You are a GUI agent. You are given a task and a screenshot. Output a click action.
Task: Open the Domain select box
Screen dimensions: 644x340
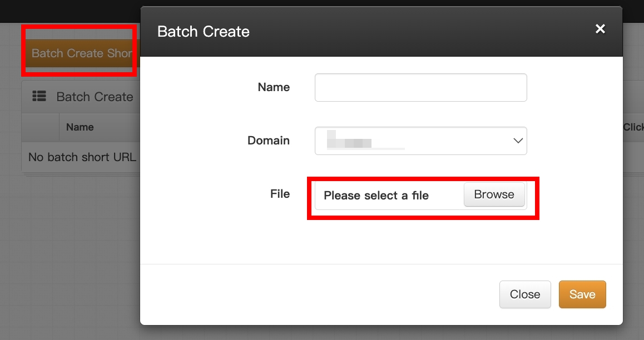click(420, 141)
